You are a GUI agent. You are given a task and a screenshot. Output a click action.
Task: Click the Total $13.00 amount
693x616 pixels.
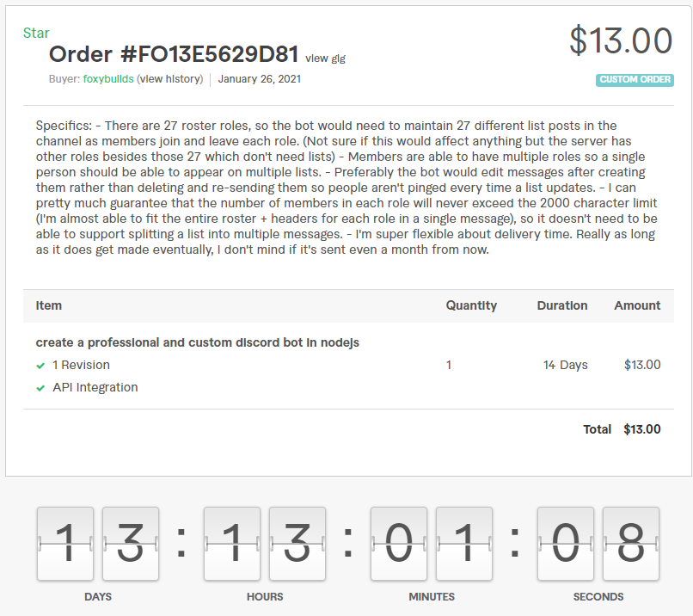(641, 429)
